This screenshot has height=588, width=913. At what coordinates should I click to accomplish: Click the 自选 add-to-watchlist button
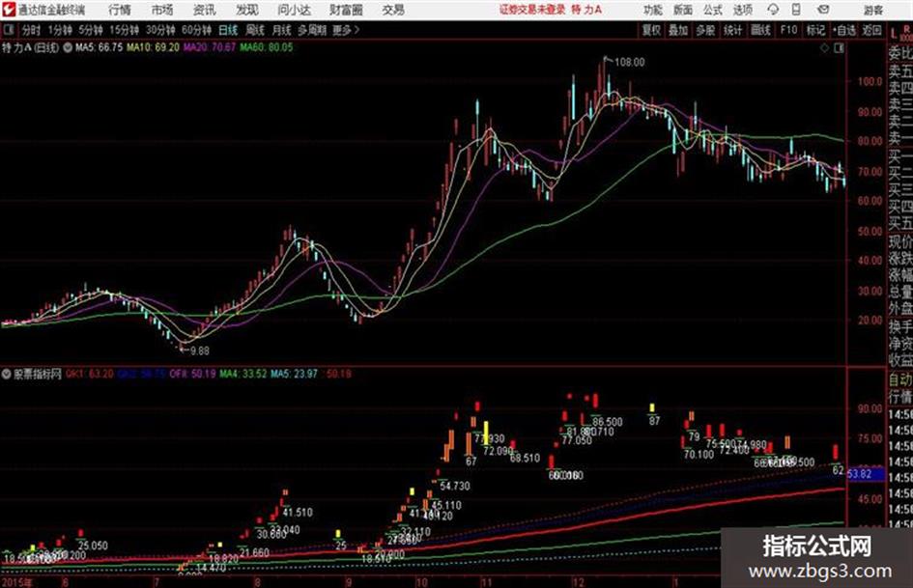click(844, 30)
